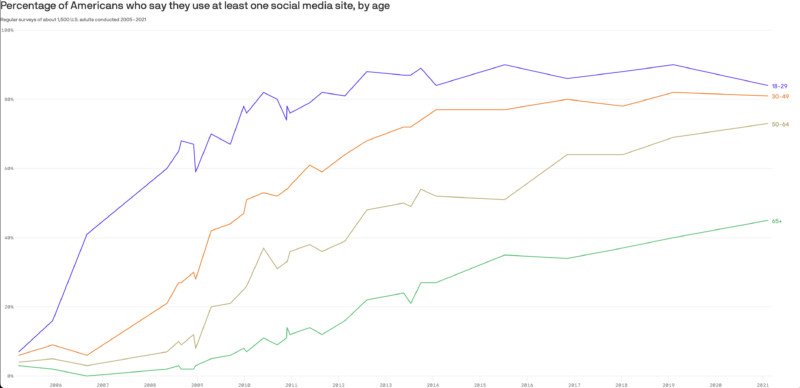Click the tan line's peak near 2010
800x388 pixels.
(263, 248)
